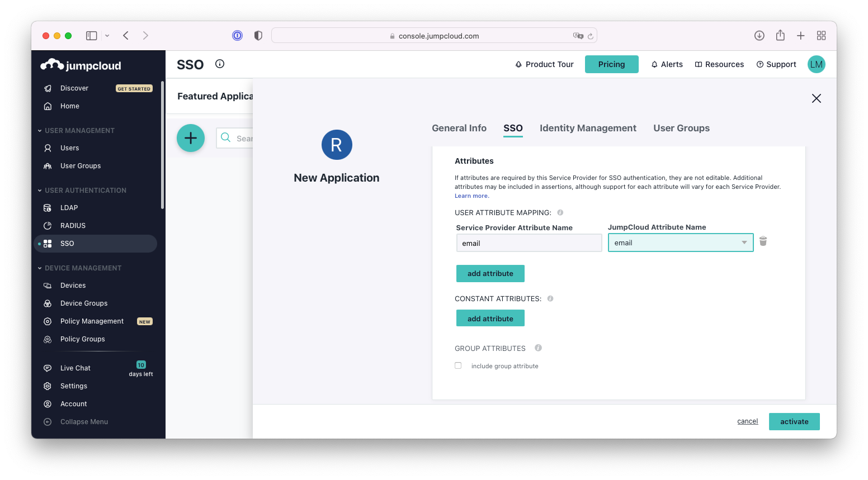The height and width of the screenshot is (480, 868).
Task: Click the Safari address bar
Action: [434, 36]
